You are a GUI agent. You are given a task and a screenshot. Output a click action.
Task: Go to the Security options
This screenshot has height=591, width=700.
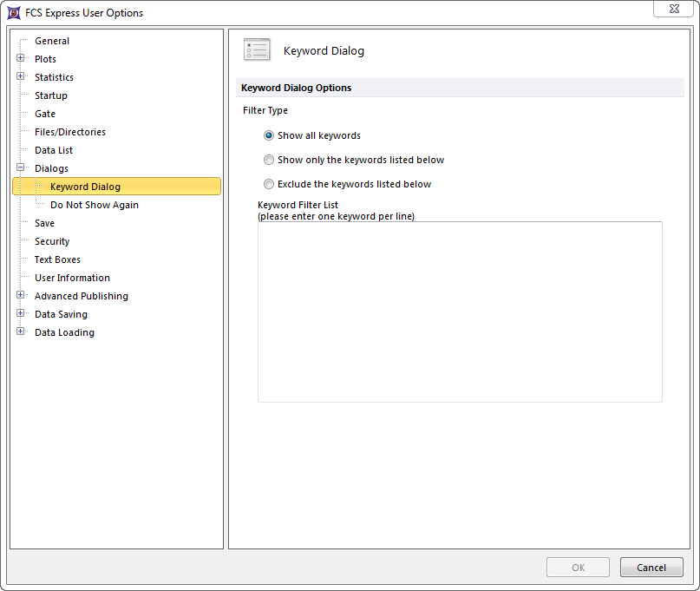click(x=52, y=241)
